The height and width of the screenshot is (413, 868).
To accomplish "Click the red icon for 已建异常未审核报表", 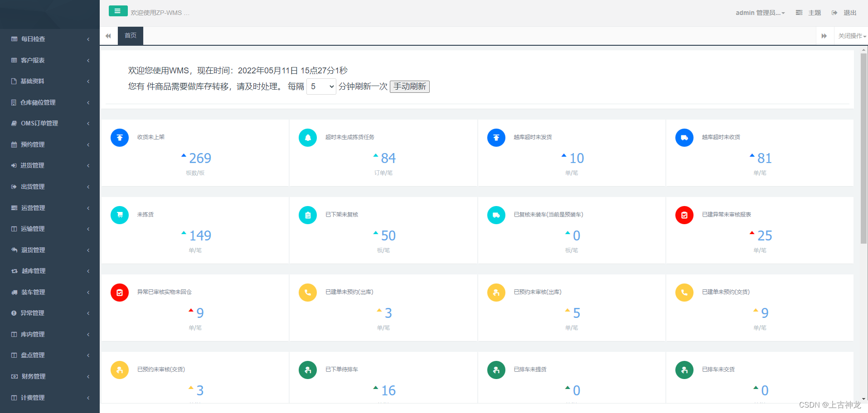I will [x=684, y=215].
